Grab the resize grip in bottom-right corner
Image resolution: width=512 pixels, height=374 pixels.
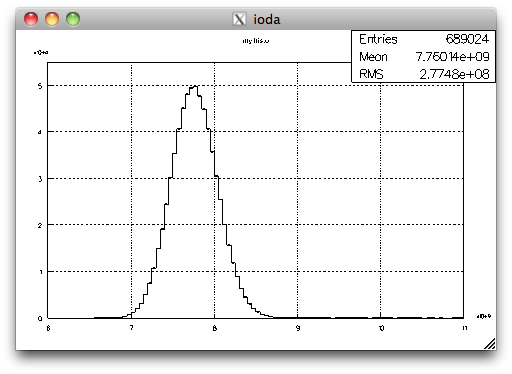click(489, 344)
